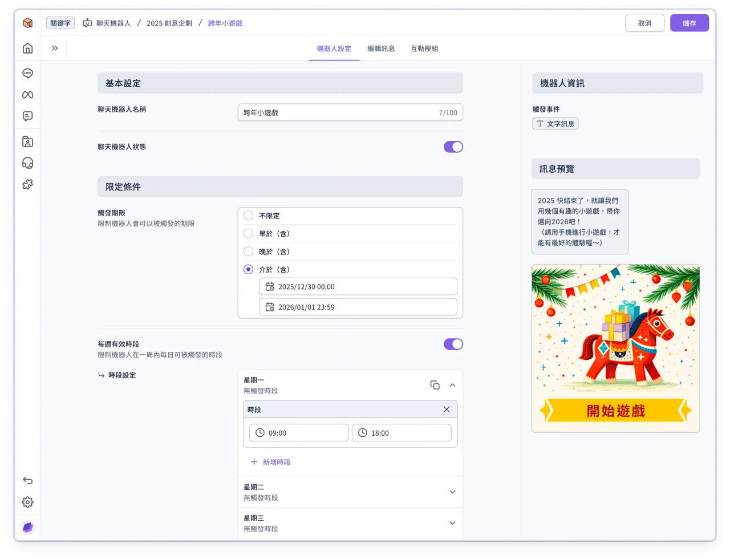Open the settings gear icon
The width and height of the screenshot is (730, 560).
pyautogui.click(x=27, y=502)
